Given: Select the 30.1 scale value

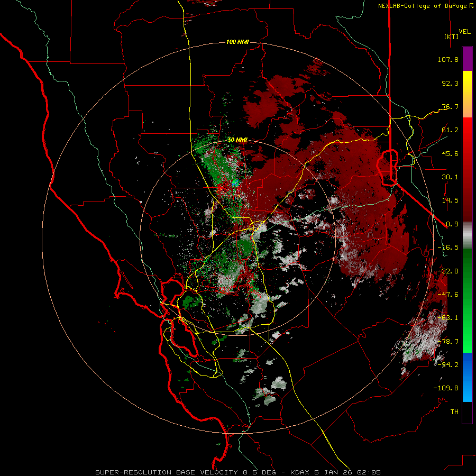Looking at the screenshot, I should coord(450,177).
